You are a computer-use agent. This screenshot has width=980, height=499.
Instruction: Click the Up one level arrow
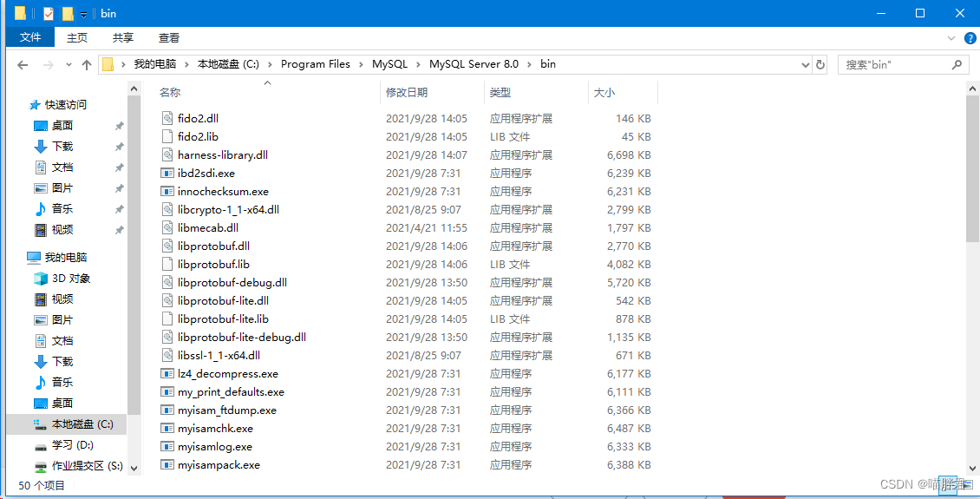coord(87,64)
